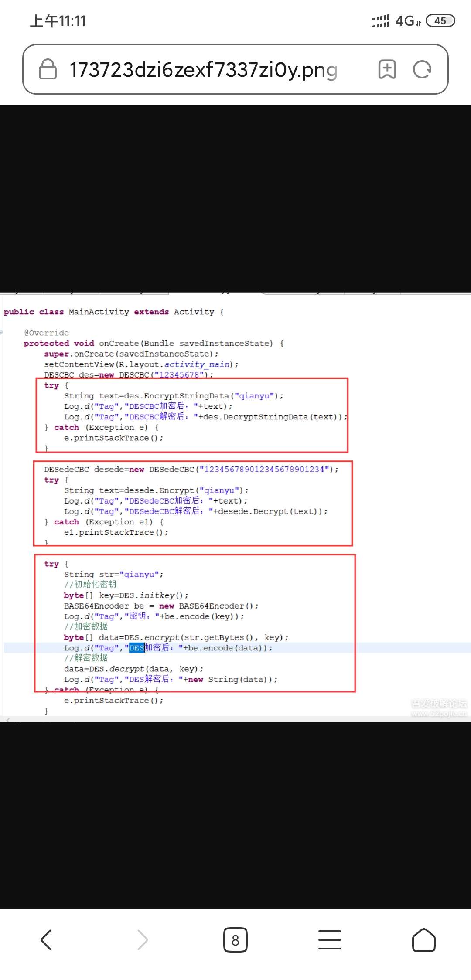Tap the @Override annotation text
Image resolution: width=471 pixels, height=980 pixels.
tap(46, 333)
